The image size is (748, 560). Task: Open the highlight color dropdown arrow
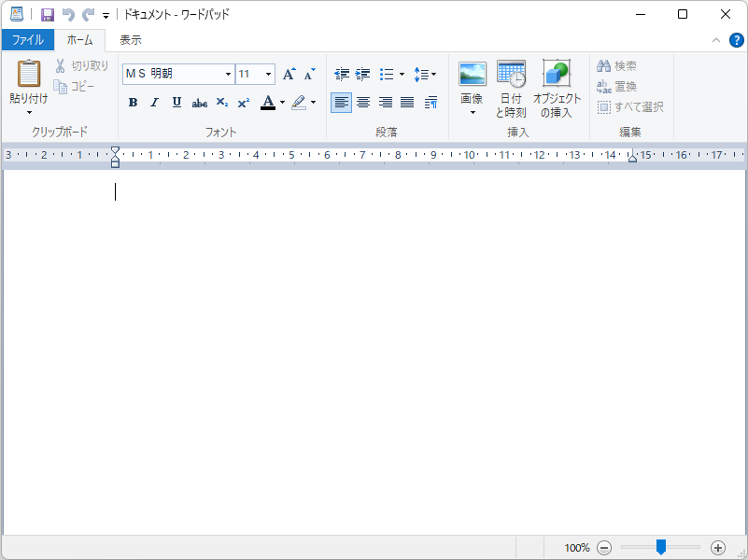(314, 102)
